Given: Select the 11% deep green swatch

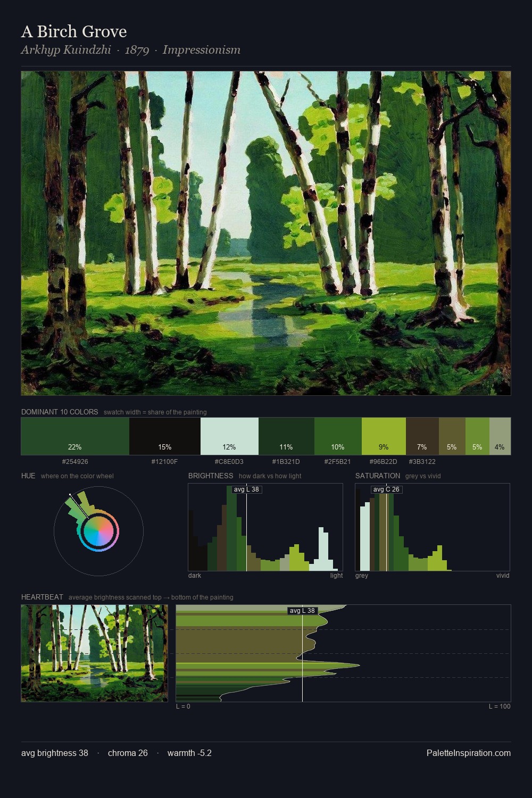Looking at the screenshot, I should tap(286, 436).
